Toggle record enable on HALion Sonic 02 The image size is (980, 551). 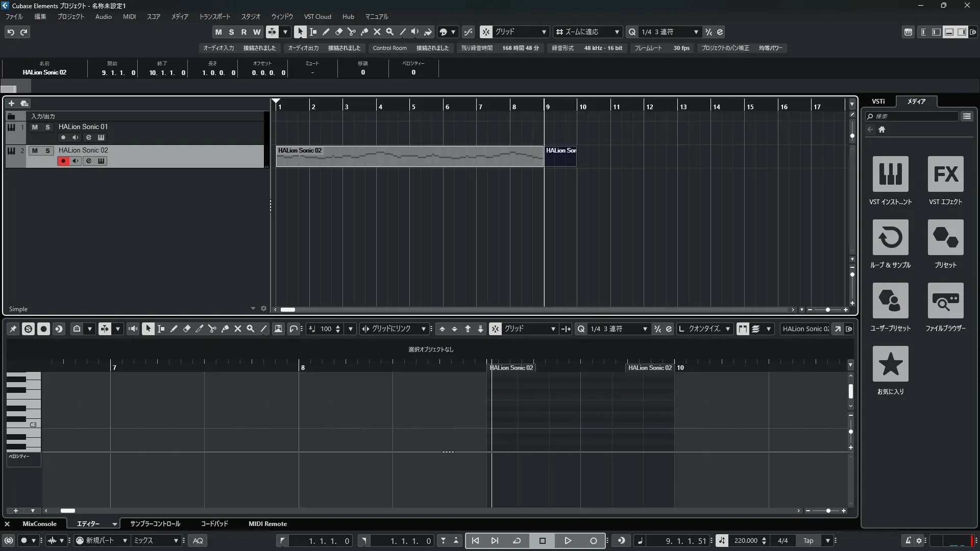(63, 161)
